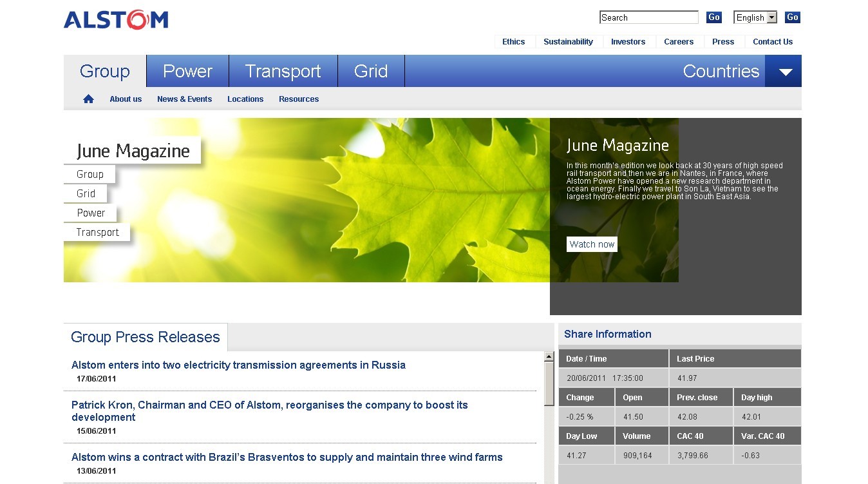The width and height of the screenshot is (868, 484).
Task: Click the Date / Time value 20/06/2011 17:35:00
Action: (605, 378)
